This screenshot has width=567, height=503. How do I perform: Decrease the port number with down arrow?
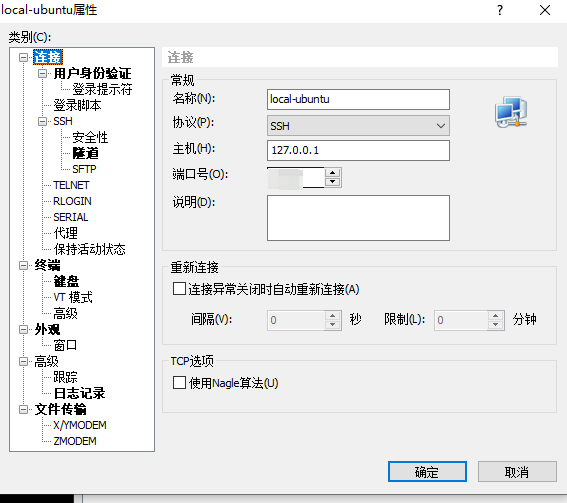333,182
